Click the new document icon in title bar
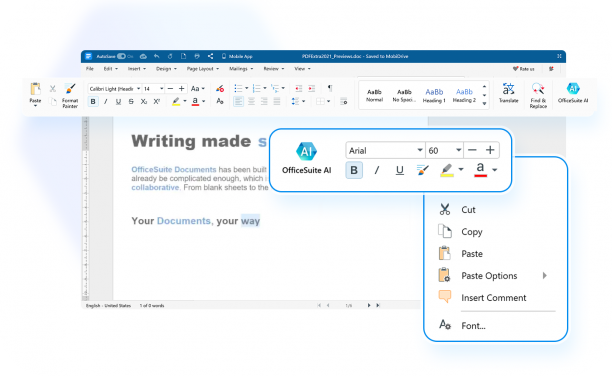 click(x=183, y=56)
